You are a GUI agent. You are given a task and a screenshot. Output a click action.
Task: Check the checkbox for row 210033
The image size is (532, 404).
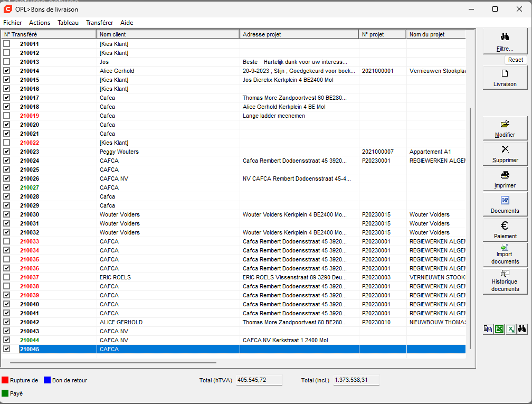(7, 241)
